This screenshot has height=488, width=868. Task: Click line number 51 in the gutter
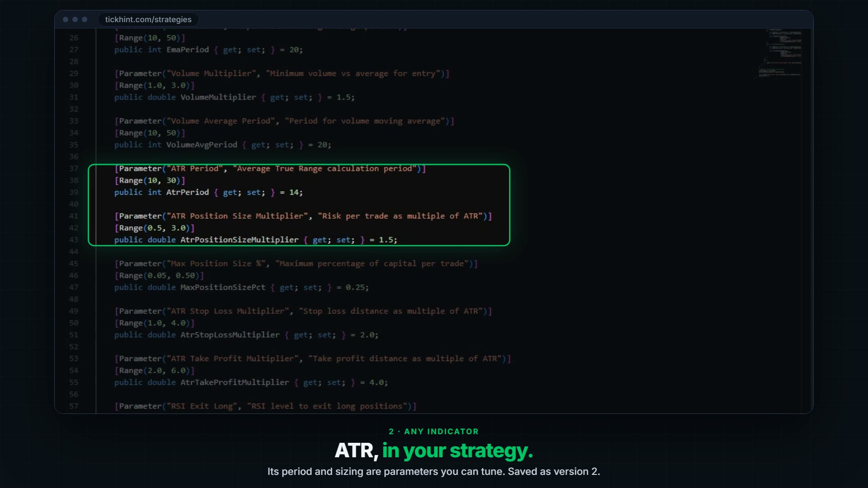point(74,335)
